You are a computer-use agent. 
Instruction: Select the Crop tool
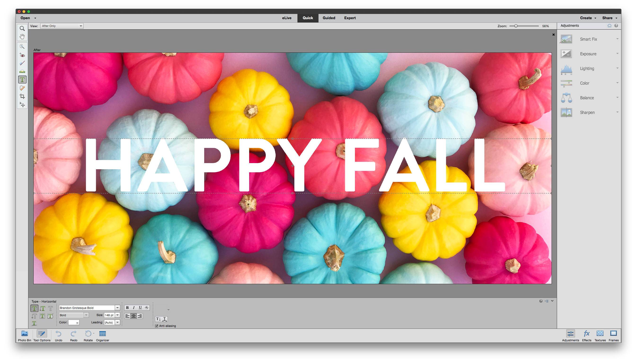(x=22, y=96)
